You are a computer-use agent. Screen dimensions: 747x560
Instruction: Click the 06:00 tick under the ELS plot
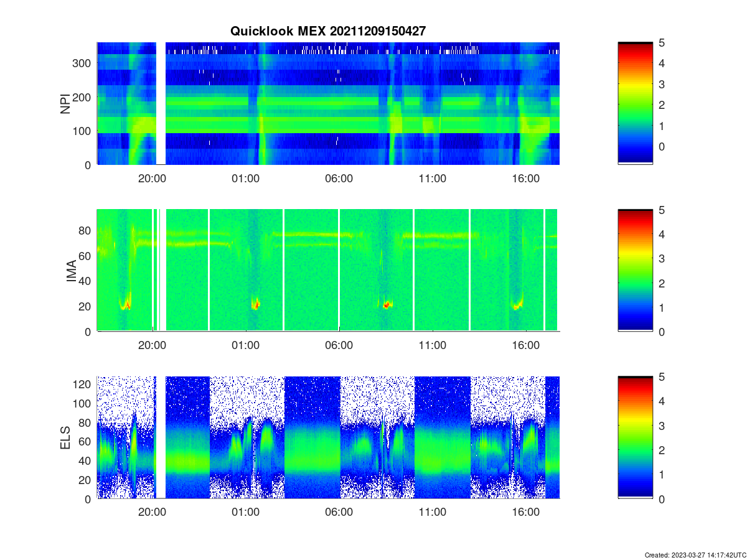339,512
